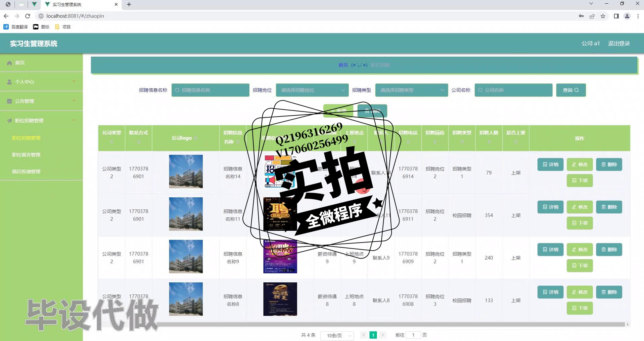Click 下架 for 招聘信息名称8 row
Image resolution: width=644 pixels, height=341 pixels.
click(580, 308)
